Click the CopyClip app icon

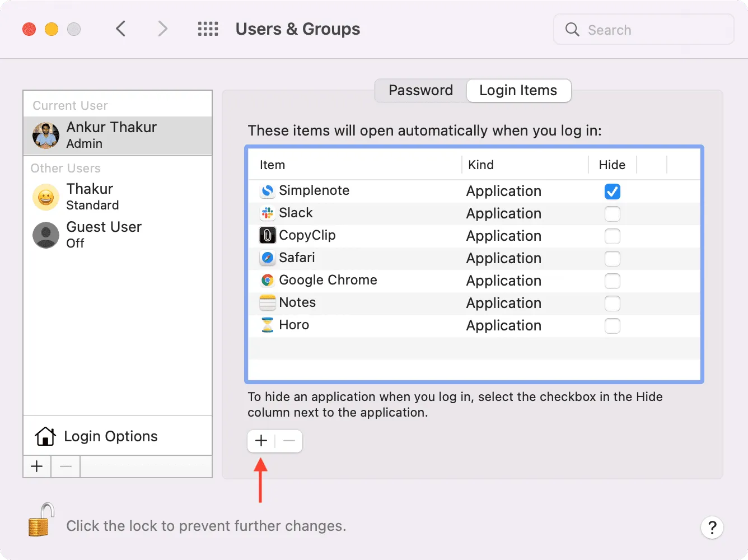click(268, 235)
